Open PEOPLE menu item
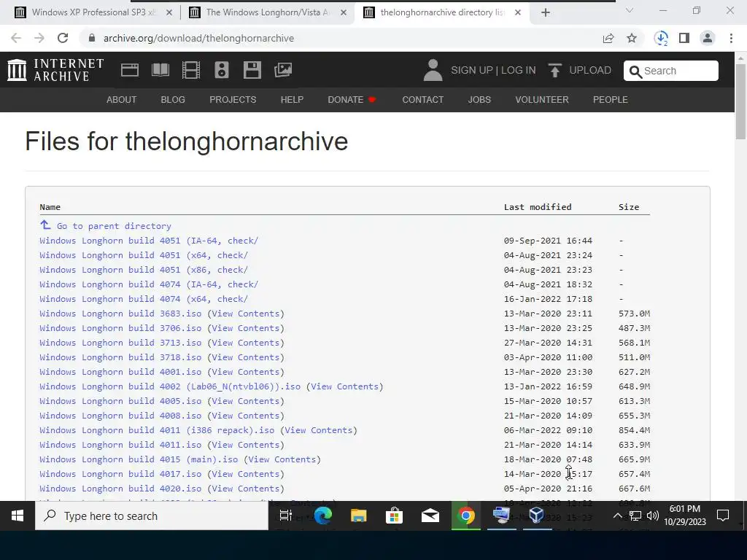The image size is (747, 560). [611, 99]
